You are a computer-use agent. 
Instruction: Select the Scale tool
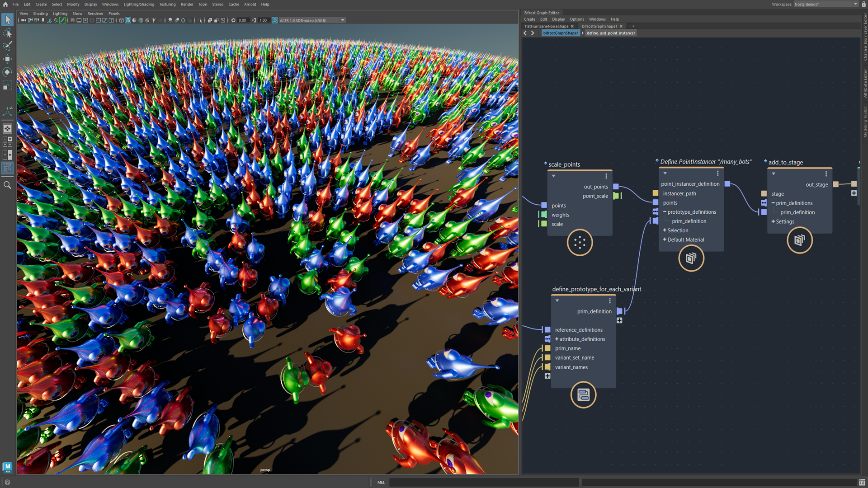click(x=7, y=85)
